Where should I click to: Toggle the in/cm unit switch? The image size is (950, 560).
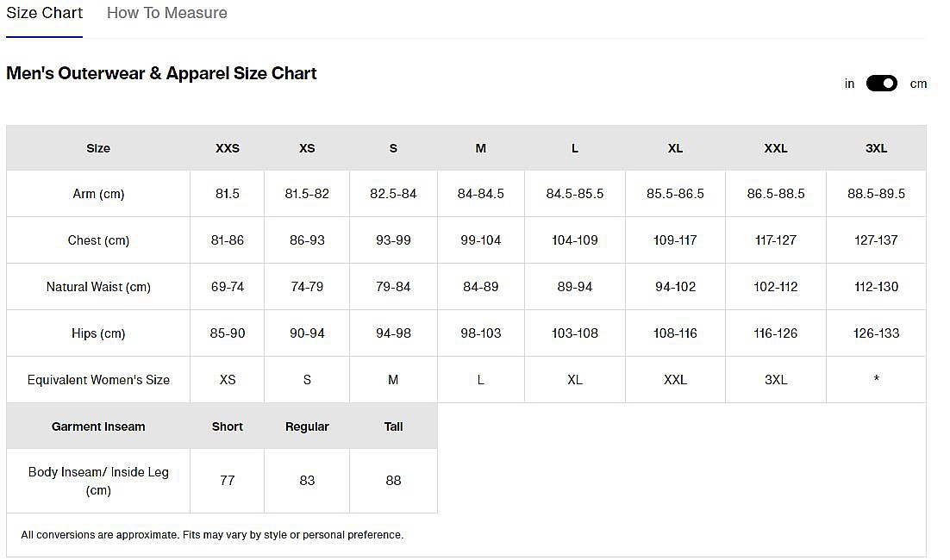(881, 84)
